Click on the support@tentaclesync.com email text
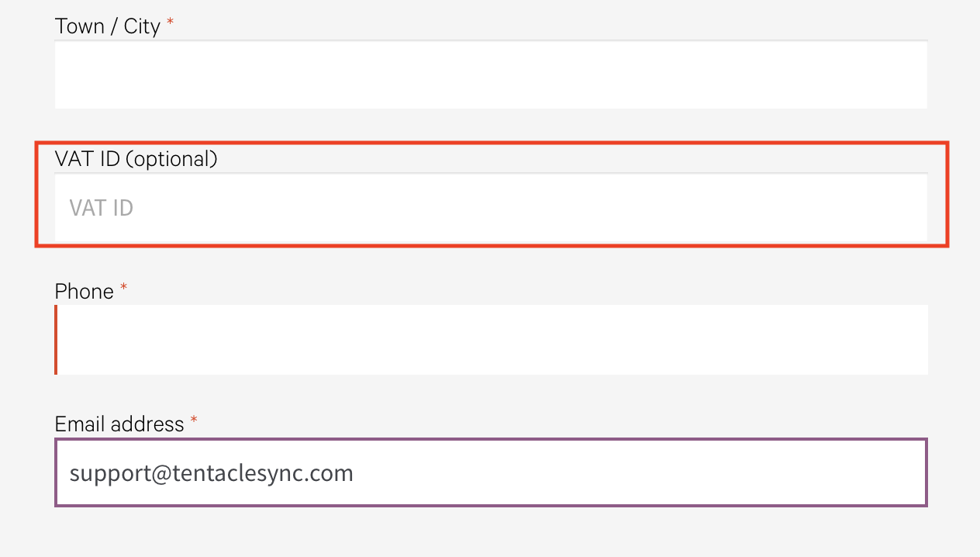This screenshot has width=980, height=557. click(x=211, y=472)
